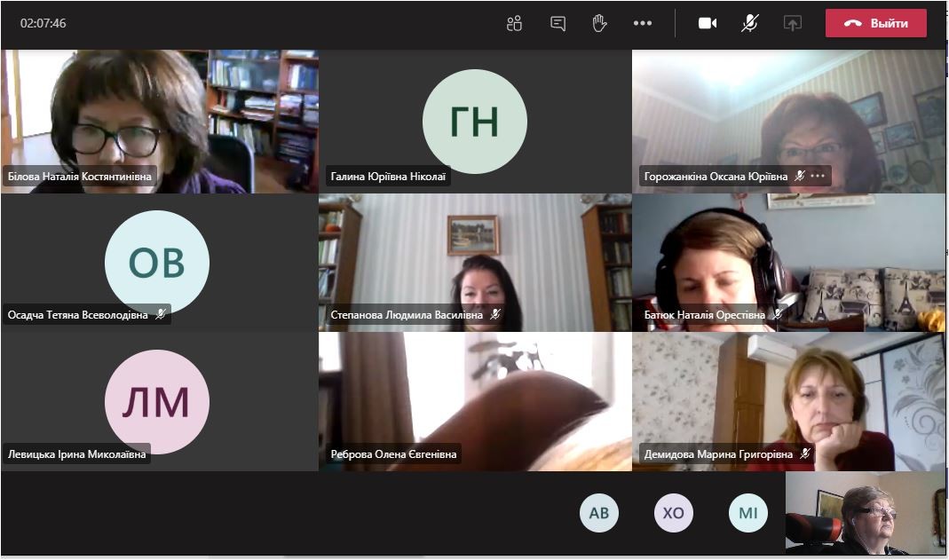Click the name label Демидова Марина Григорівна

(718, 454)
